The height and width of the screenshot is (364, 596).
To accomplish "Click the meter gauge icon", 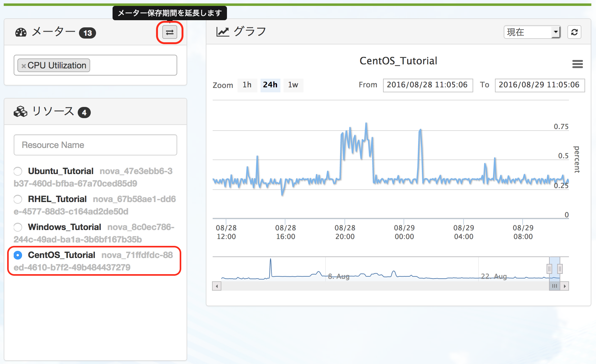I will coord(21,32).
